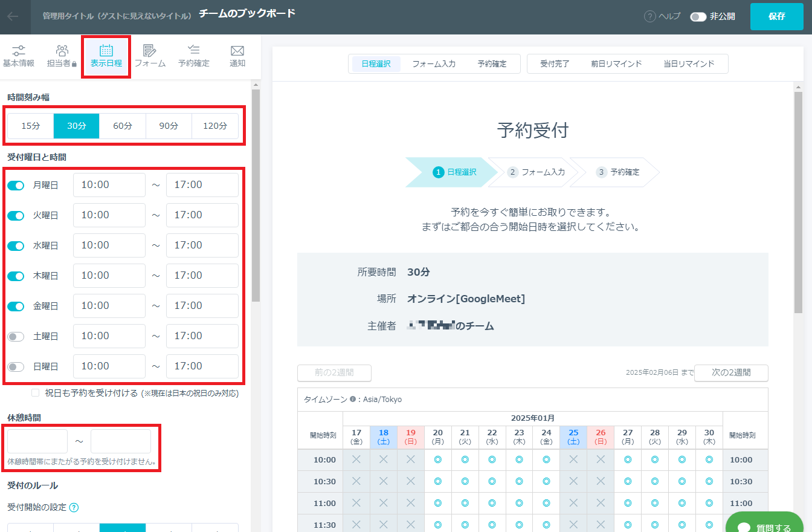Viewport: 812px width, 532px height.
Task: Switch preview to 前日リマインド tab
Action: pyautogui.click(x=616, y=64)
